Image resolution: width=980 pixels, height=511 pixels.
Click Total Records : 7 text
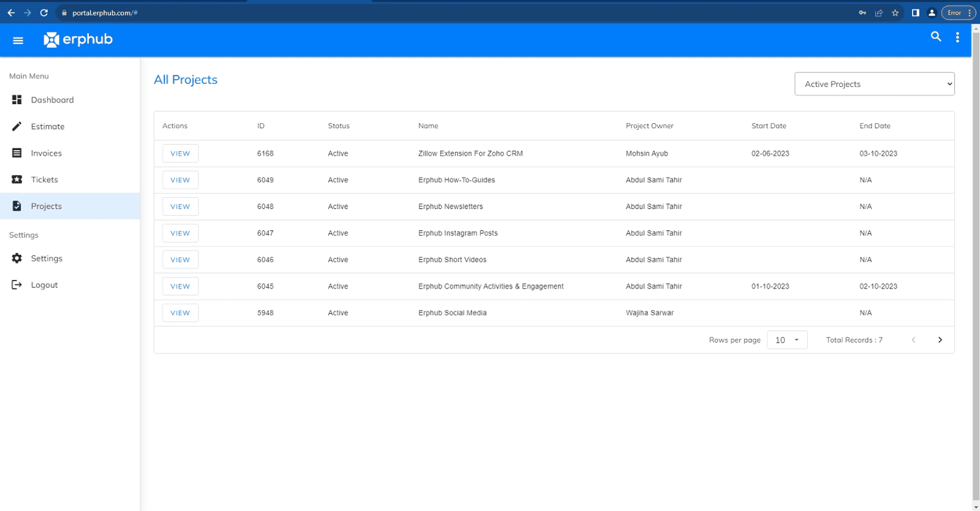point(854,340)
